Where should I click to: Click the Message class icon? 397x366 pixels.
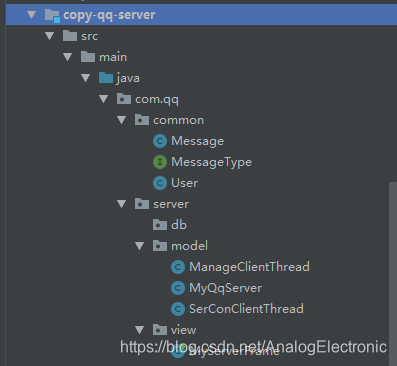click(160, 141)
